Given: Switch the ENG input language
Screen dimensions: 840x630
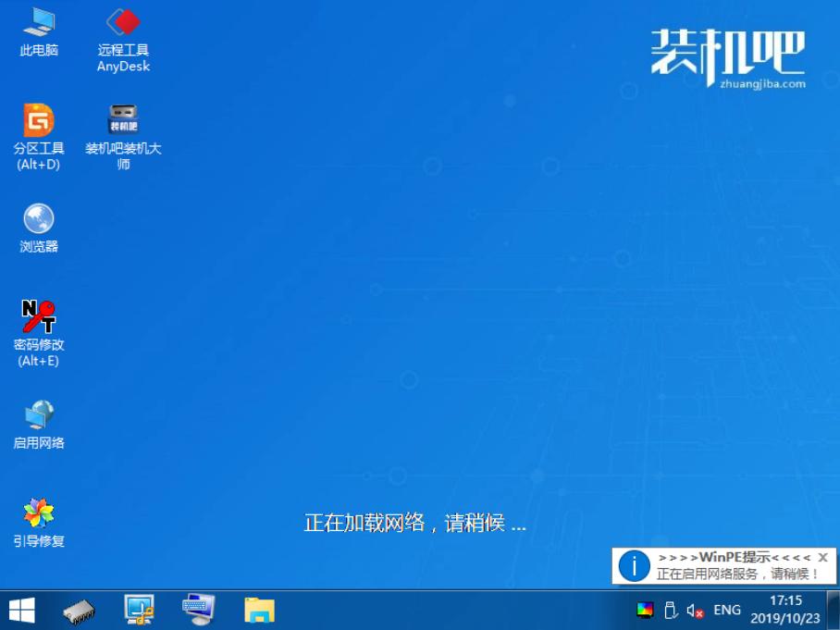Looking at the screenshot, I should click(726, 611).
